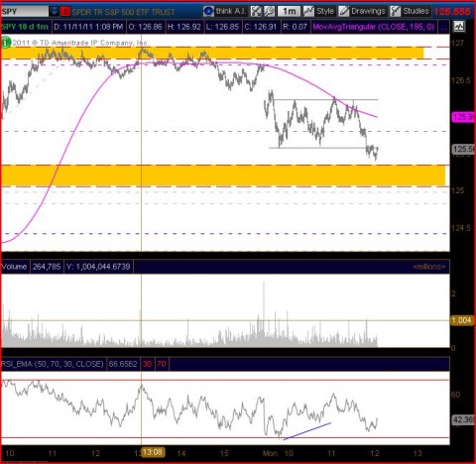Click the Style chart icon
Viewport: 476px width, 464px height.
(x=308, y=12)
